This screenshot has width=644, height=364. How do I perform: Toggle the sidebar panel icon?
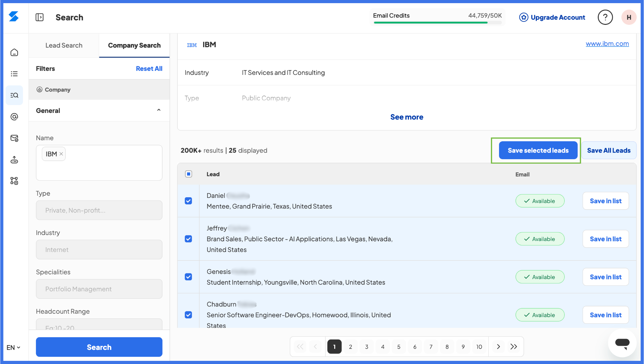[40, 17]
